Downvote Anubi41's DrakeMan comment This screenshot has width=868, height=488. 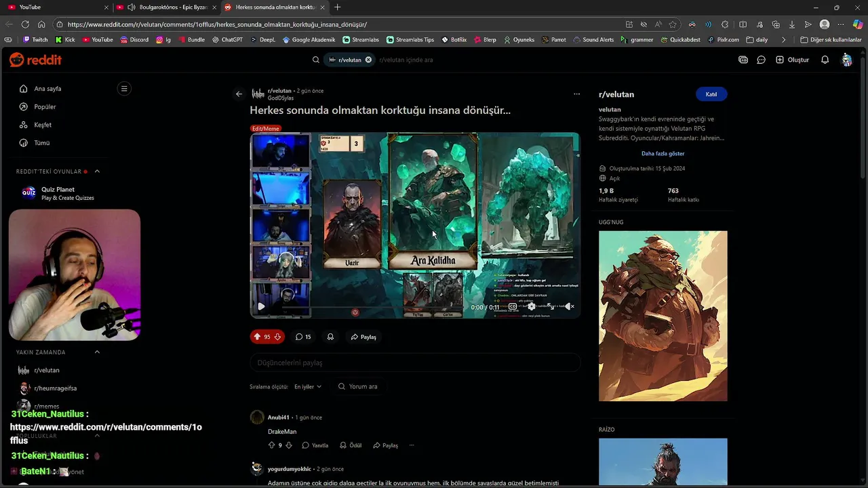click(x=289, y=445)
